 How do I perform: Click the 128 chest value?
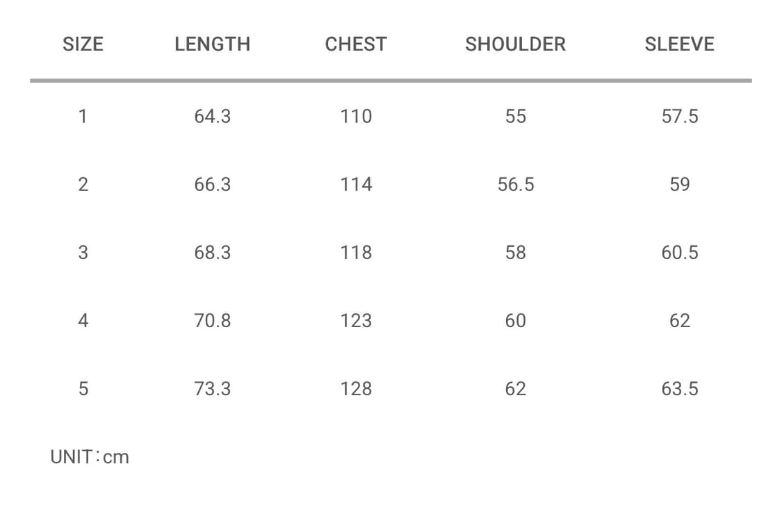(356, 388)
